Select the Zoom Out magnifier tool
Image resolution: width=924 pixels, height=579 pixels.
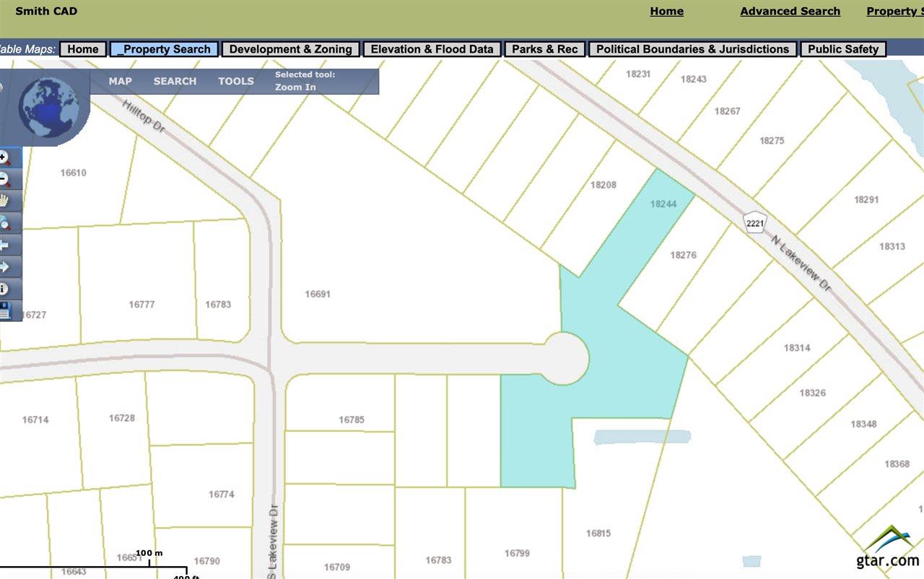click(x=4, y=178)
